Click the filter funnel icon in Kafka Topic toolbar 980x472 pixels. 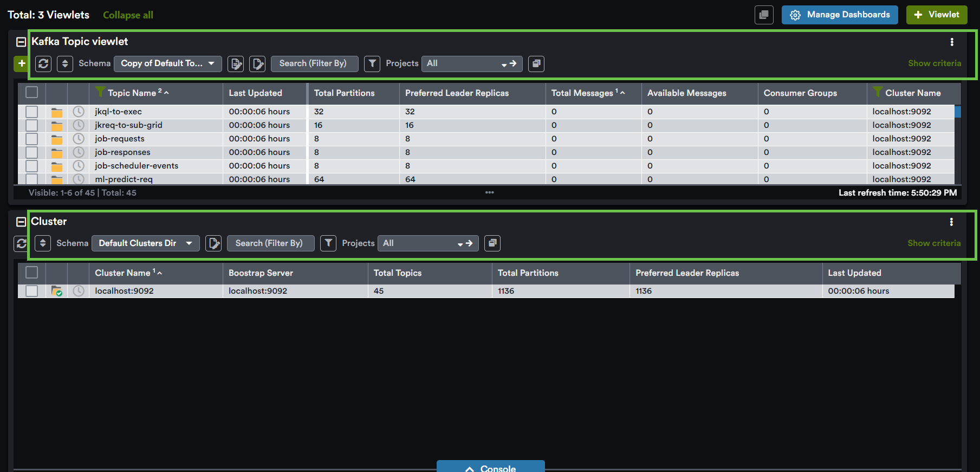372,63
